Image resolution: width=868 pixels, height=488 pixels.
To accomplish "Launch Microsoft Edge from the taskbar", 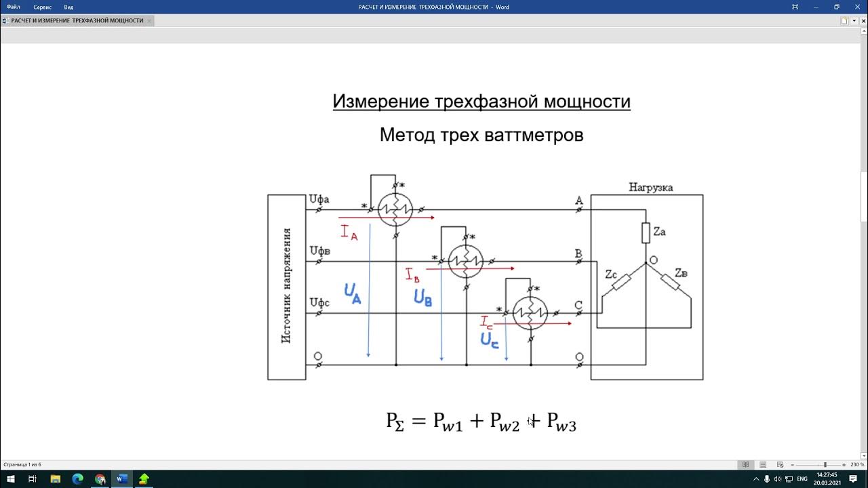I will coord(77,479).
